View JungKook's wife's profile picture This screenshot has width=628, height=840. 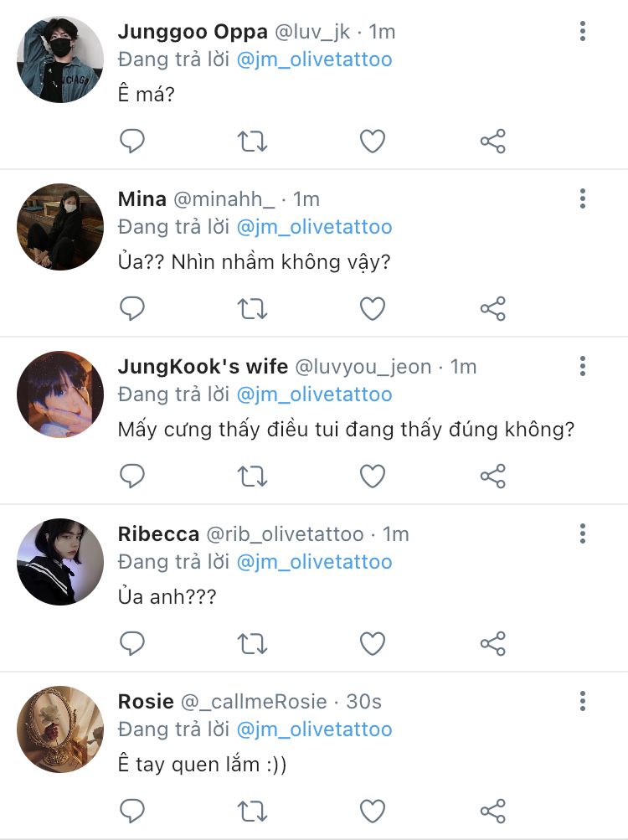coord(60,394)
